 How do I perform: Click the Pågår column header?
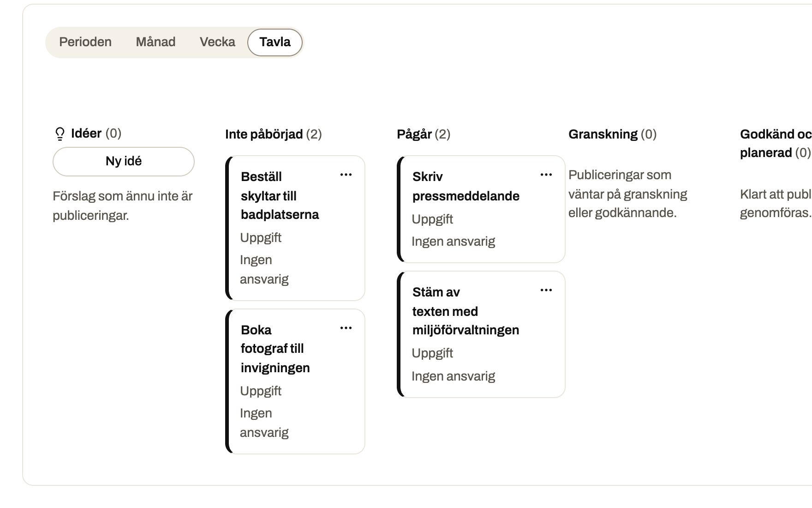[424, 134]
